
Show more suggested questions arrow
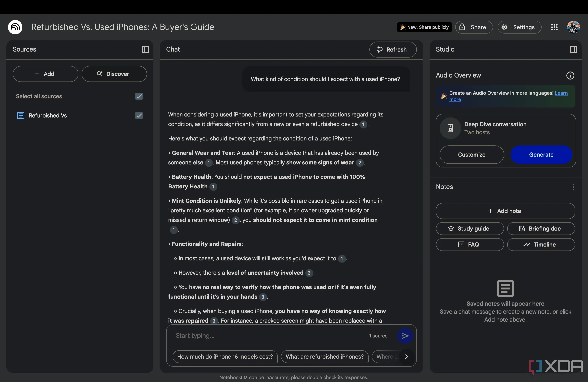pyautogui.click(x=406, y=357)
